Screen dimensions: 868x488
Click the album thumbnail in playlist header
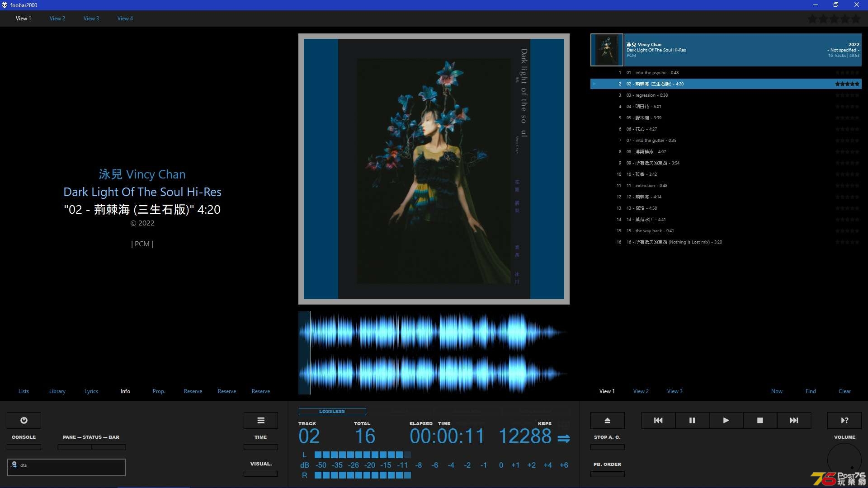[607, 50]
